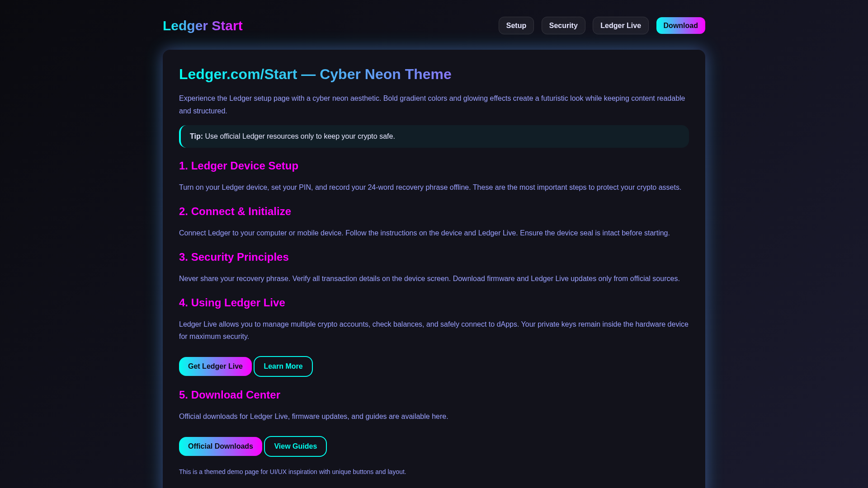Screen dimensions: 868x488
Task: Click the Ledger Start logo
Action: pos(203,26)
